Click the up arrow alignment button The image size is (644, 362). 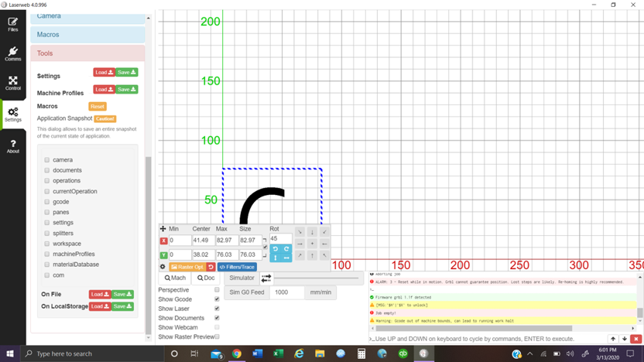click(x=312, y=255)
